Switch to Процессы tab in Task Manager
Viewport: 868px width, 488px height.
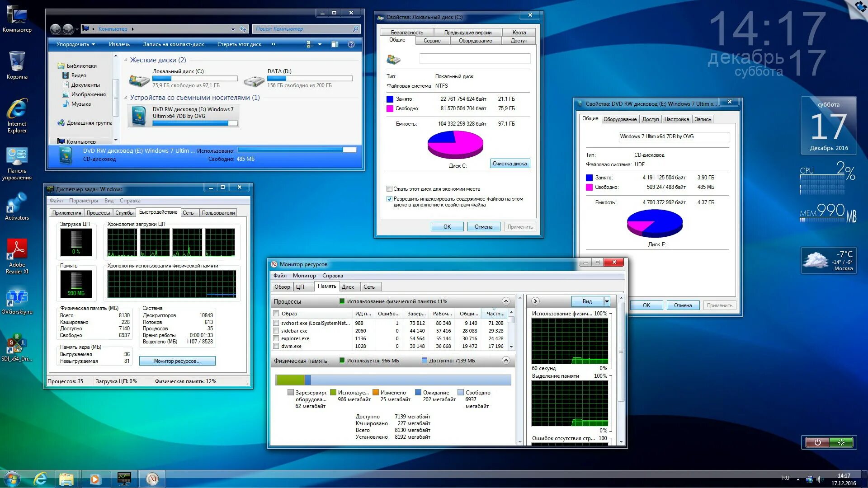(x=98, y=213)
